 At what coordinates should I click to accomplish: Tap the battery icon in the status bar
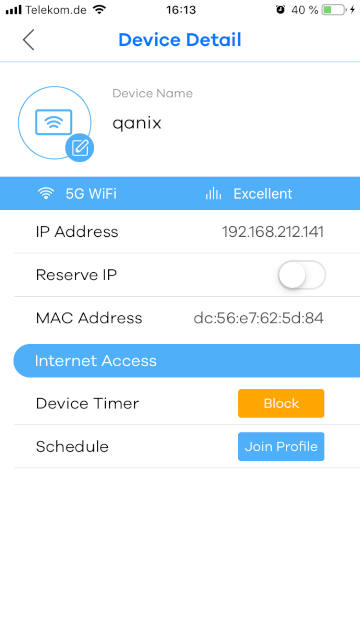tap(333, 10)
